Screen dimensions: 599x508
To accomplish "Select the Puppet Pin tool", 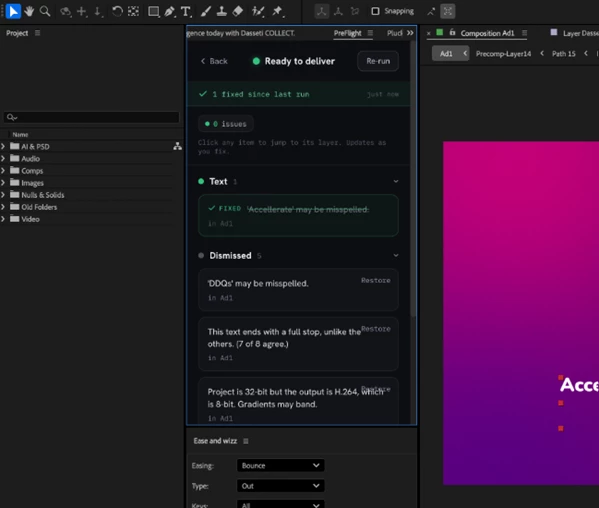I will pyautogui.click(x=277, y=11).
